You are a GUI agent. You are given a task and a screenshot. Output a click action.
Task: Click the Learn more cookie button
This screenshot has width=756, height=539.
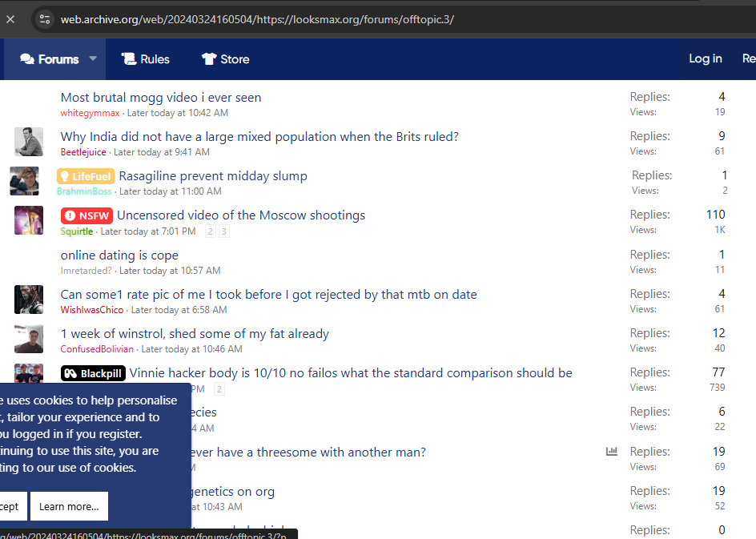[69, 506]
